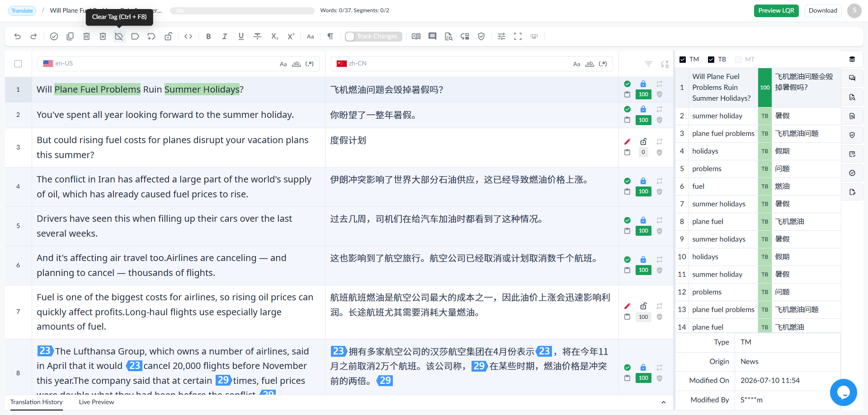The width and height of the screenshot is (868, 415).
Task: Open the fullscreen mode icon
Action: coord(518,37)
